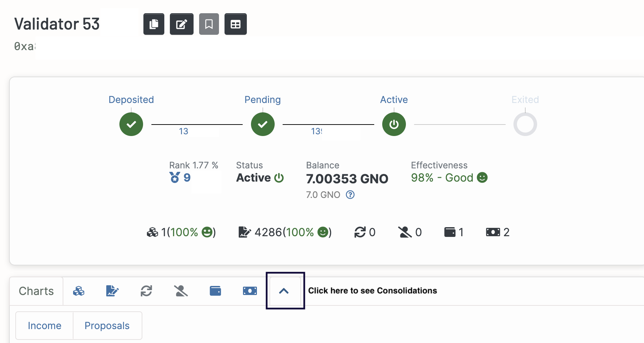Click the rank number 9 link
644x343 pixels.
tap(187, 178)
